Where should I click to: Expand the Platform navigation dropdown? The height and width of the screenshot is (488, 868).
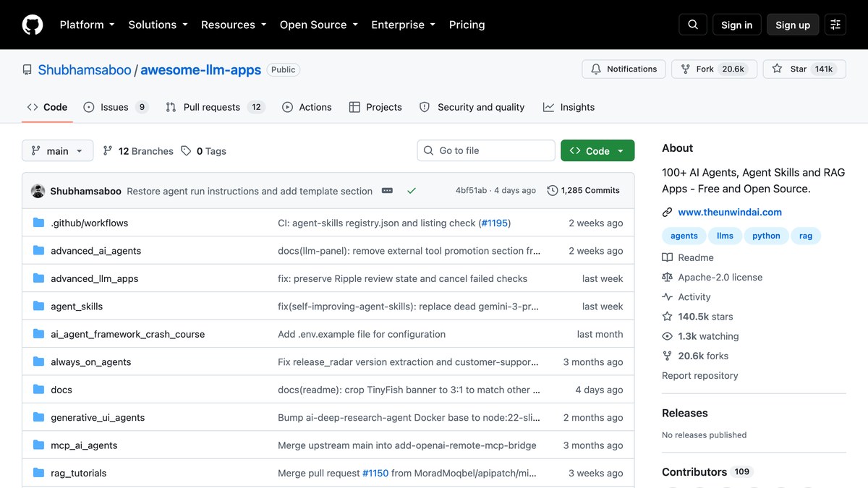pos(88,25)
